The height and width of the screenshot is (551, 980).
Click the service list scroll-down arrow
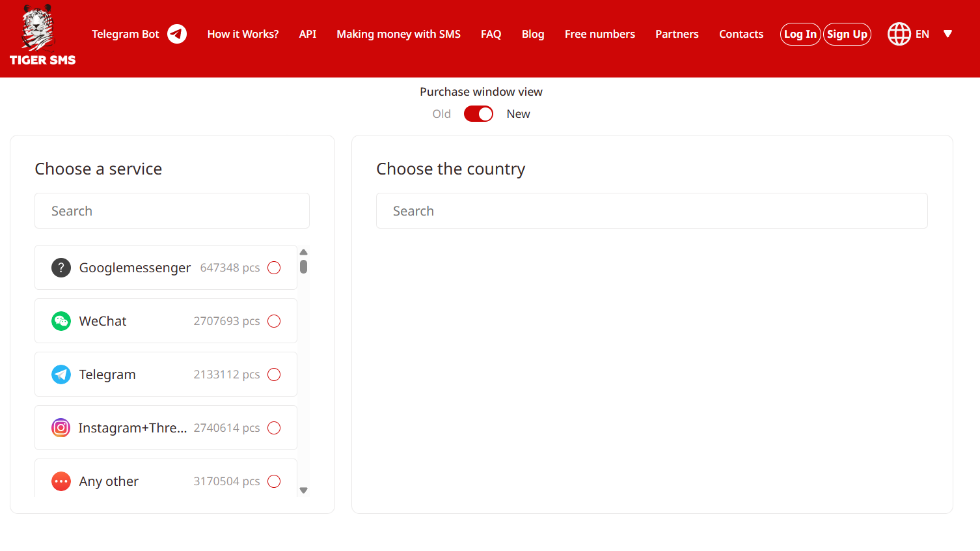303,490
